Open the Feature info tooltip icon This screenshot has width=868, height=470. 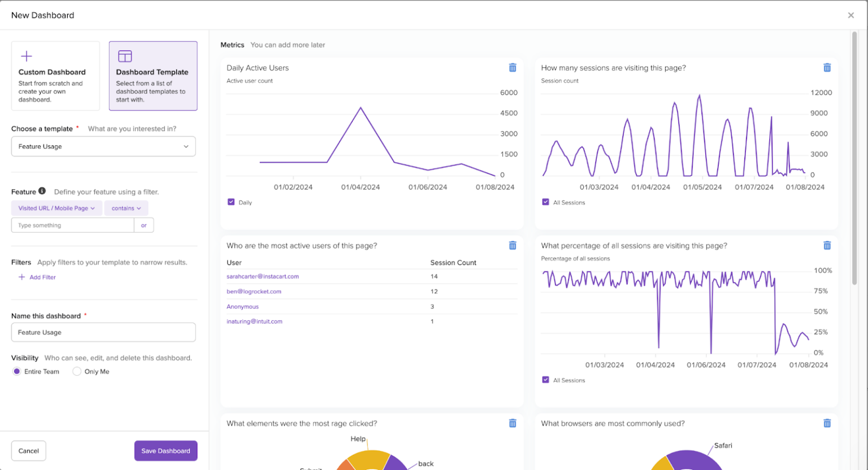tap(42, 192)
